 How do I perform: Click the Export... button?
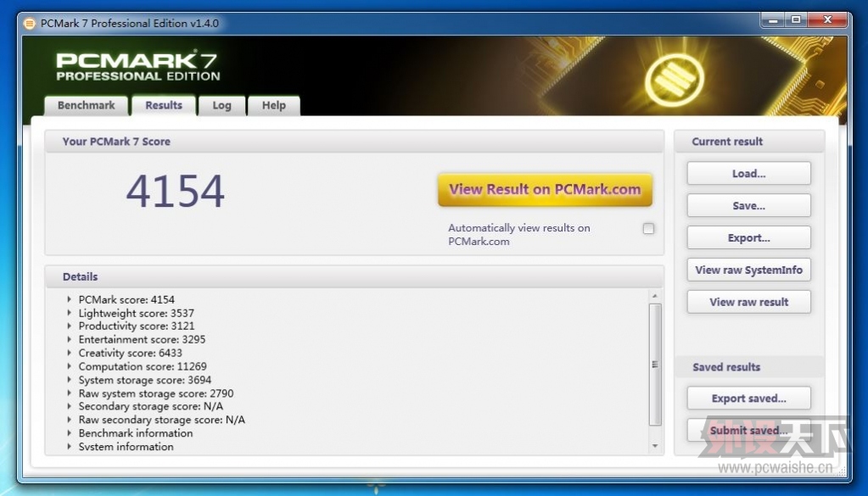pos(749,237)
